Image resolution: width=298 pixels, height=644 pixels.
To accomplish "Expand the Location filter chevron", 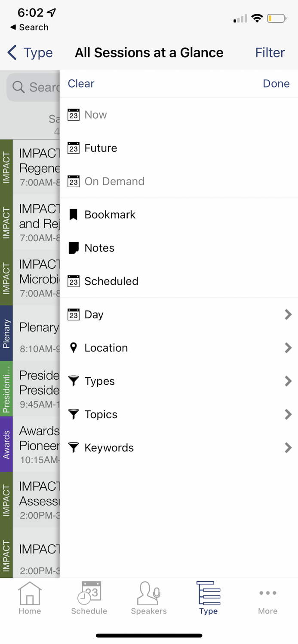I will (x=288, y=348).
